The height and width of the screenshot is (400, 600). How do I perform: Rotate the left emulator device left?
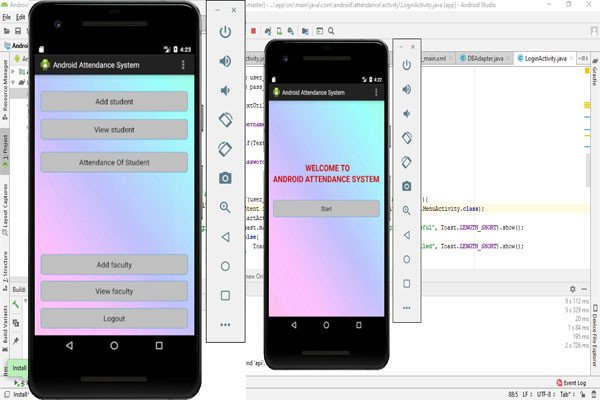[x=225, y=119]
